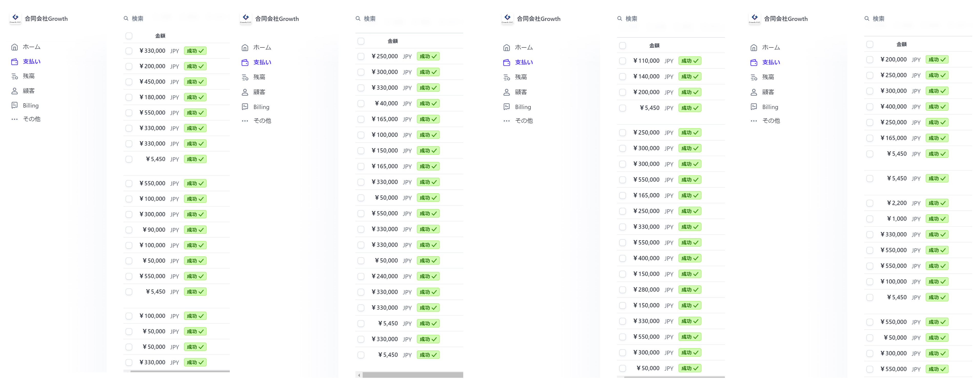
Task: Select the ¥110,000 row checkbox
Action: click(x=622, y=61)
